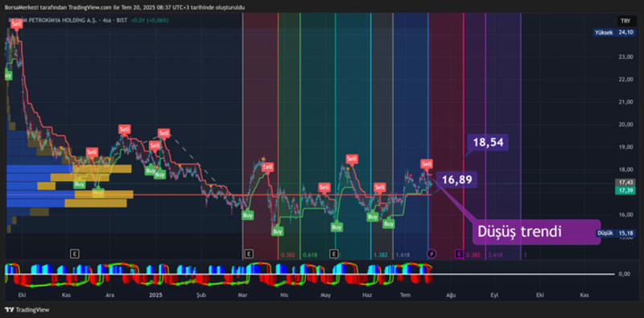Viewport: 644px width, 318px height.
Task: Click the 16,00 level on price axis
Action: click(x=626, y=214)
